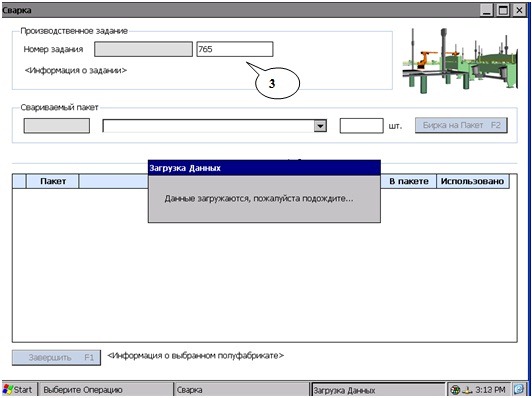Open the Windows Start button
Screen dimensions: 532x398
pyautogui.click(x=18, y=390)
